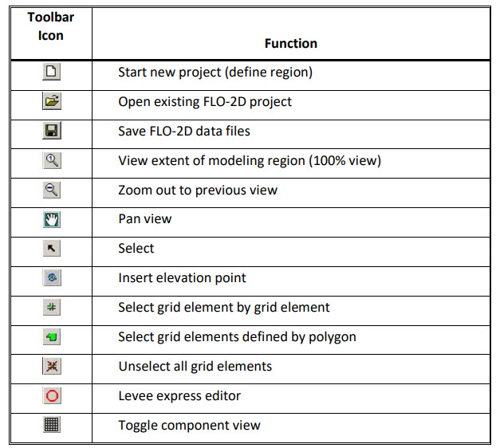Viewport: 496px width, 448px height.
Task: Click the text 'Open existing FLO-2D project'
Action: tap(205, 102)
